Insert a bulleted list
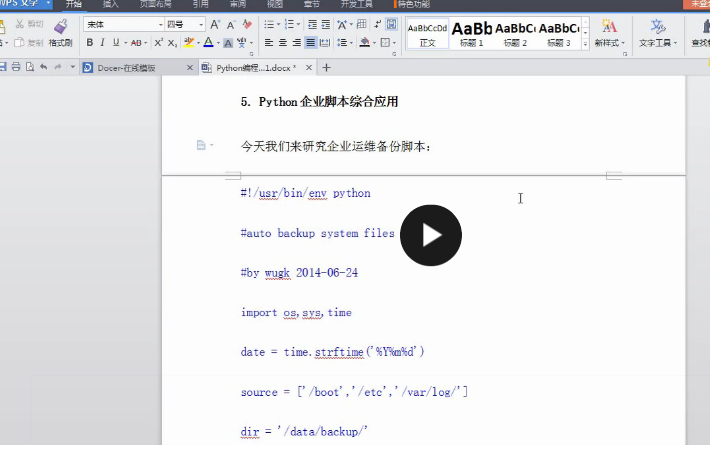 (269, 24)
